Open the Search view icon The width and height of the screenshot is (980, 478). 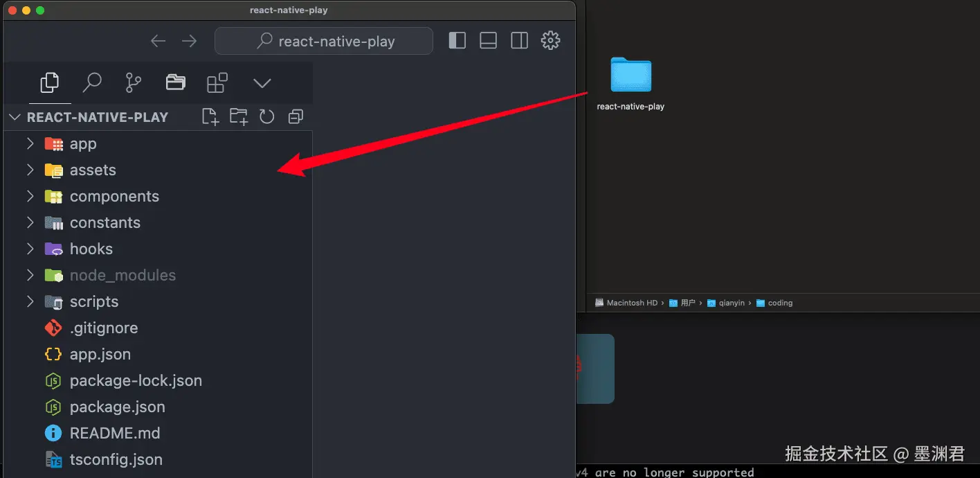[91, 83]
